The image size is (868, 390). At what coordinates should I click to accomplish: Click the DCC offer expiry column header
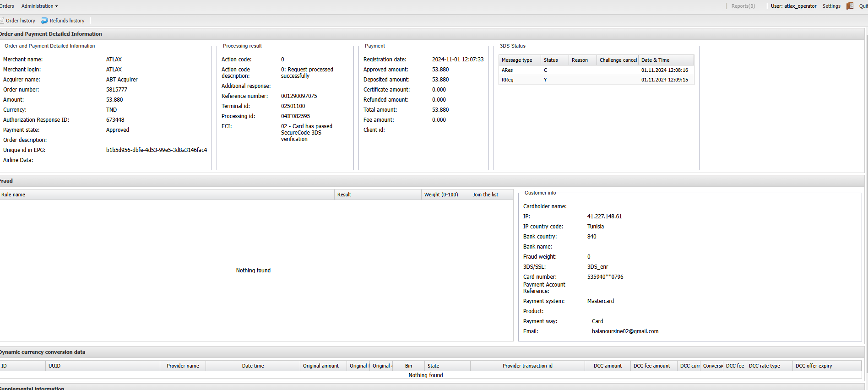point(814,366)
